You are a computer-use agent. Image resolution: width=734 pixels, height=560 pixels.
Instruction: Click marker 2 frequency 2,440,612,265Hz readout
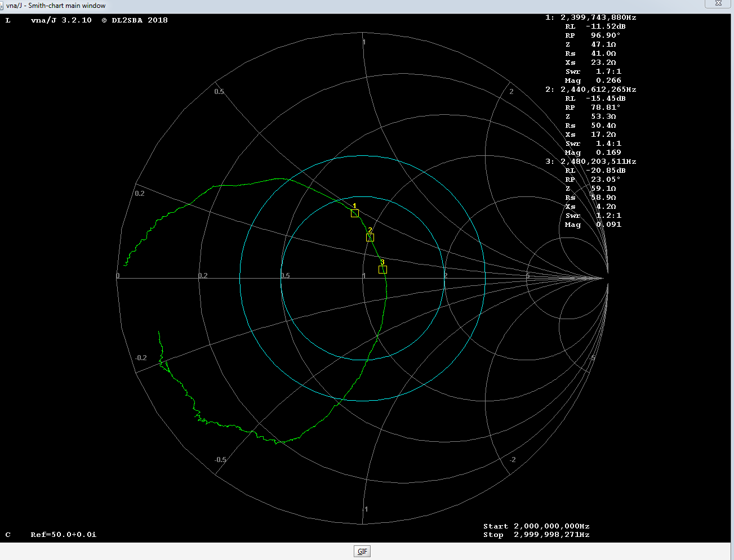click(x=598, y=89)
